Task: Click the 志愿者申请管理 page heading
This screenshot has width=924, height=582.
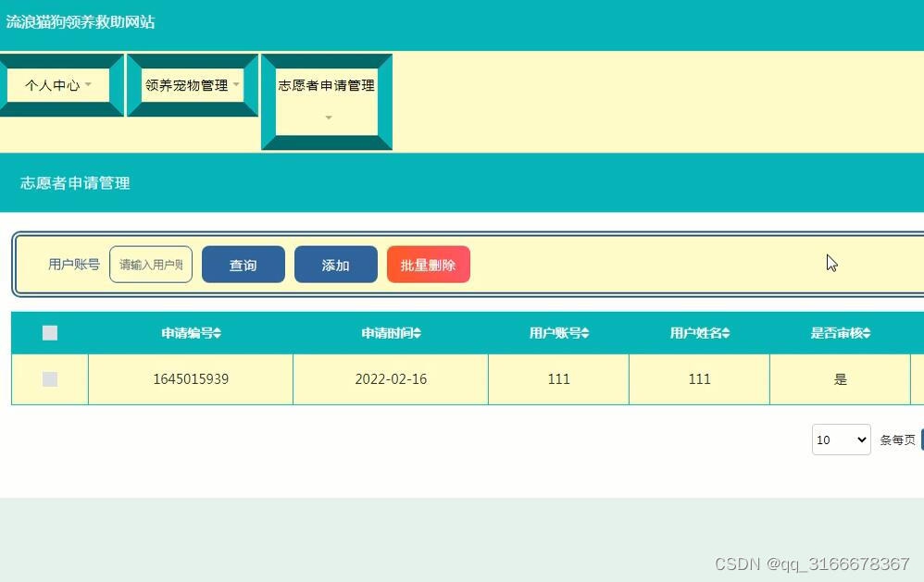Action: pos(75,183)
